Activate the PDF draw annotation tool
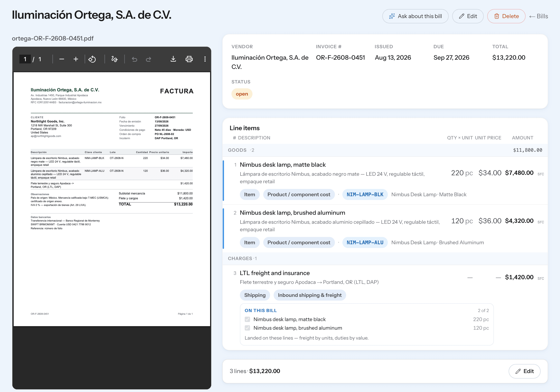 tap(114, 59)
